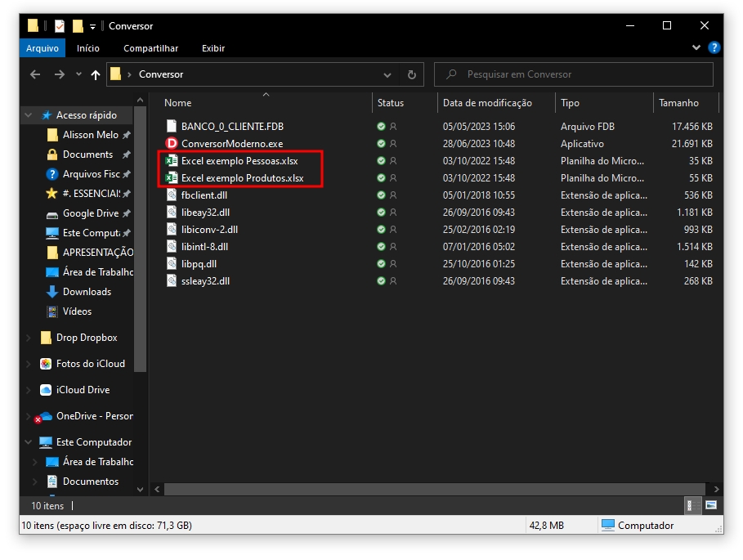
Task: Click the BANCO_0_CLIENTE.FDB file icon
Action: pyautogui.click(x=172, y=127)
